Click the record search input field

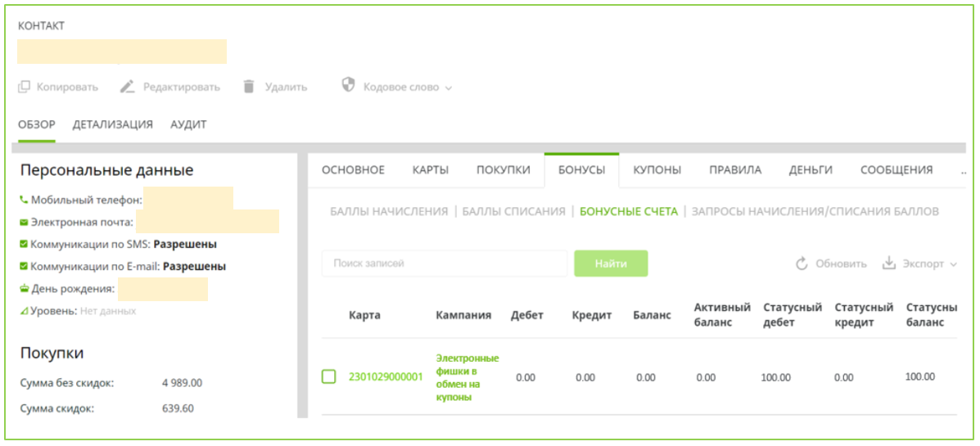[x=444, y=264]
